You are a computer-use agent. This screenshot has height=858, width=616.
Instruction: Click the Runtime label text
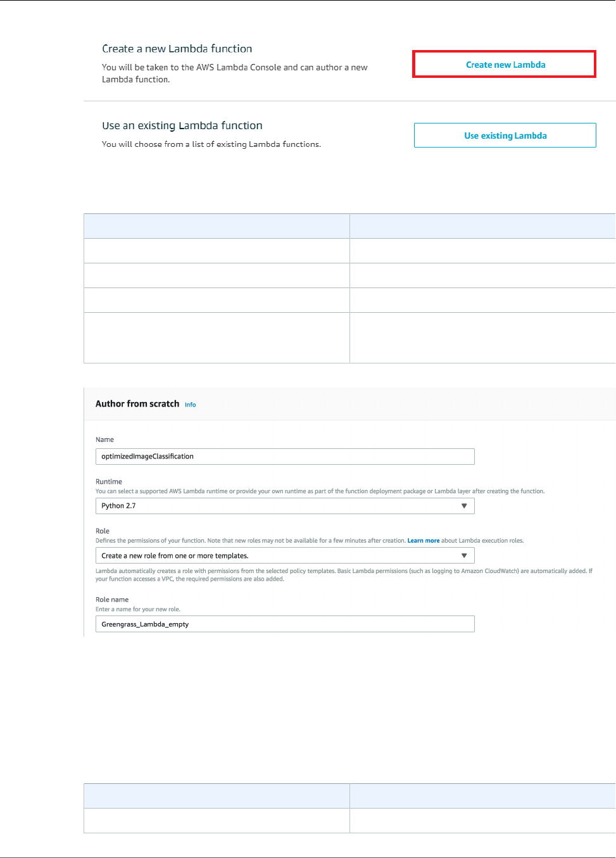(x=109, y=481)
